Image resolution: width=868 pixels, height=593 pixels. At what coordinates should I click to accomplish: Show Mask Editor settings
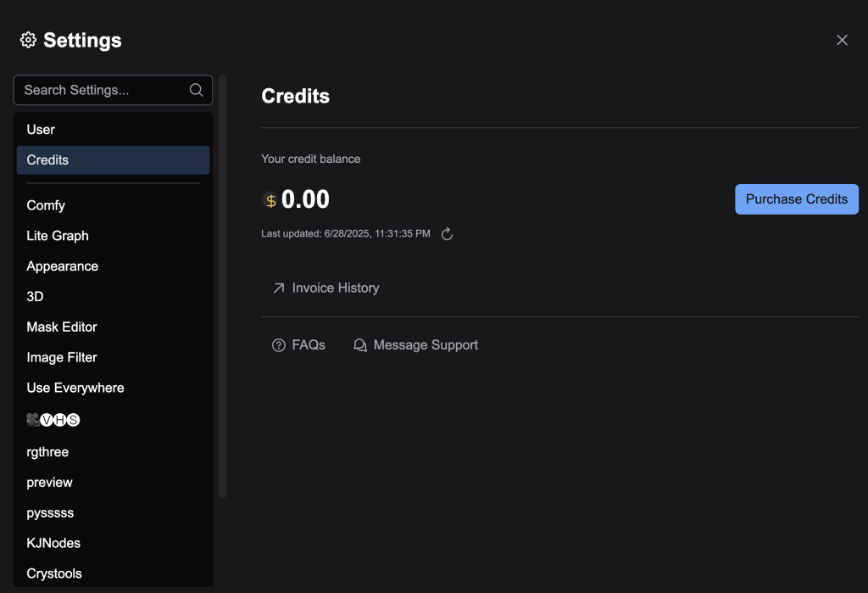pyautogui.click(x=113, y=327)
